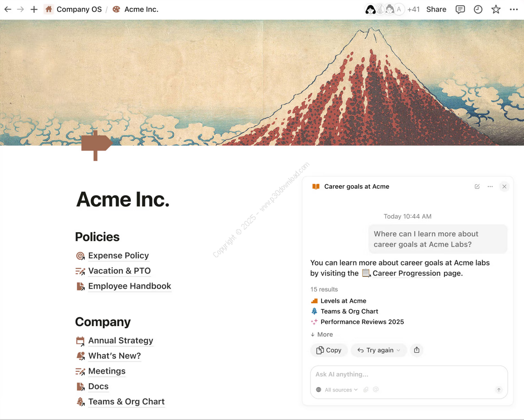Open All sources dropdown
524x420 pixels.
pos(337,390)
